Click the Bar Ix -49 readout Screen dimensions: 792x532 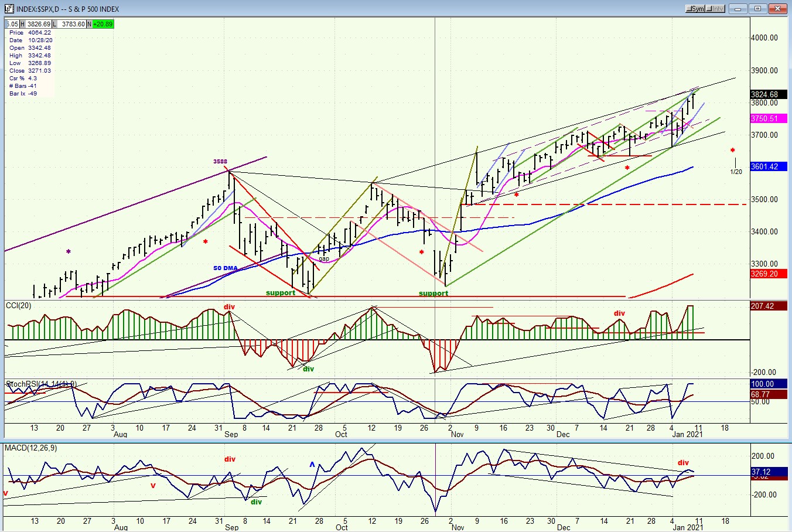[x=23, y=94]
